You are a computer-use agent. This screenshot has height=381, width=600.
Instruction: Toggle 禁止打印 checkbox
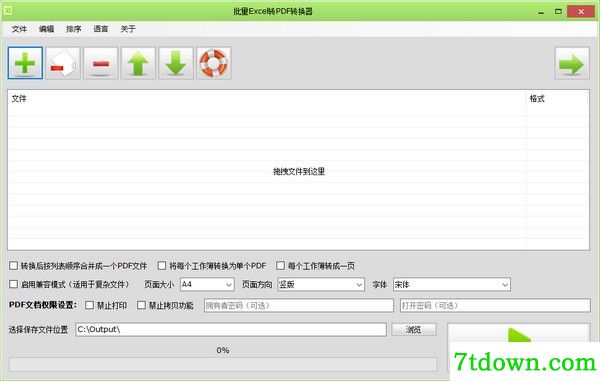tap(89, 305)
